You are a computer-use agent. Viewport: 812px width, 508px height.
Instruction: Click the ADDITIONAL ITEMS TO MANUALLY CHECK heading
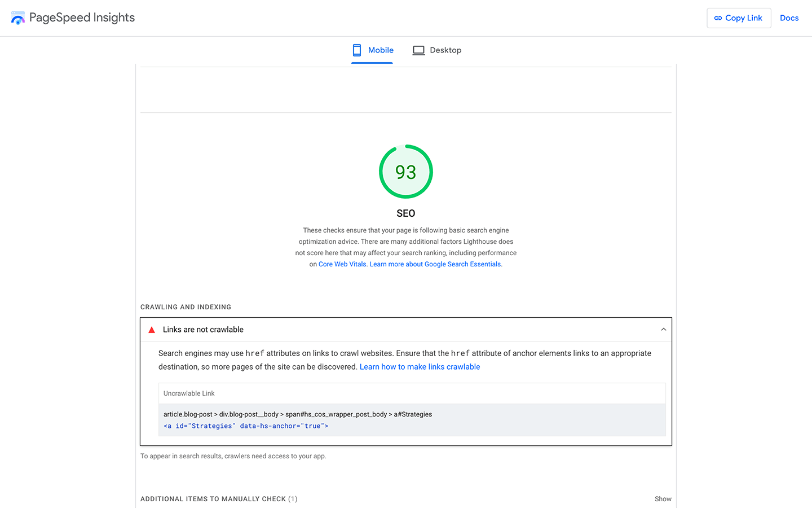(219, 499)
